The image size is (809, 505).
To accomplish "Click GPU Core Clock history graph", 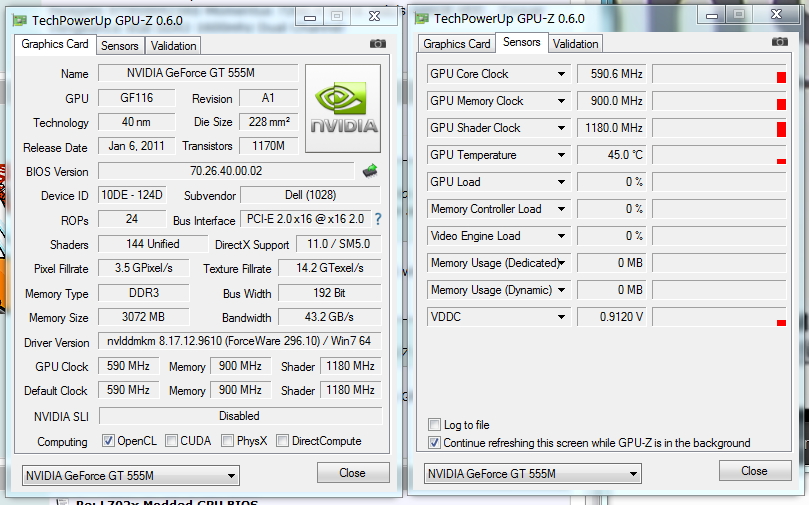I will tap(719, 74).
